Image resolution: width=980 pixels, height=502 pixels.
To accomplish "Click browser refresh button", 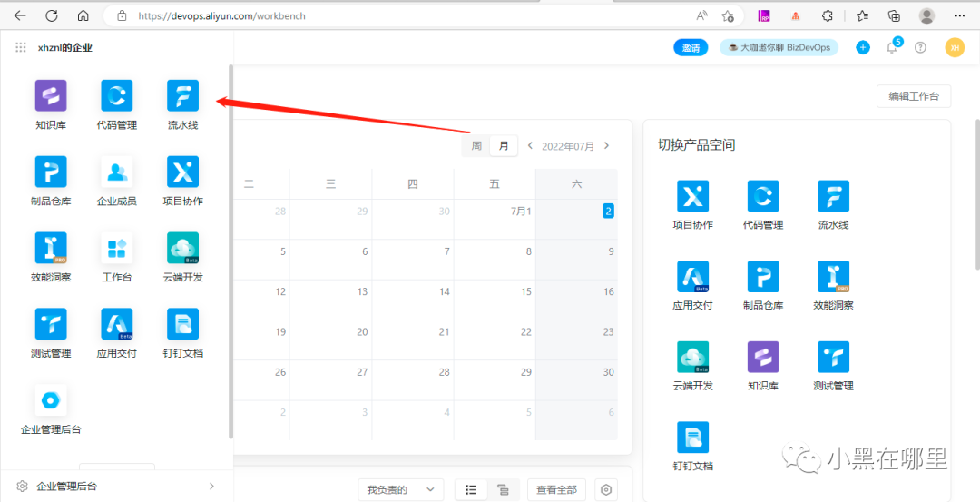I will 52,15.
